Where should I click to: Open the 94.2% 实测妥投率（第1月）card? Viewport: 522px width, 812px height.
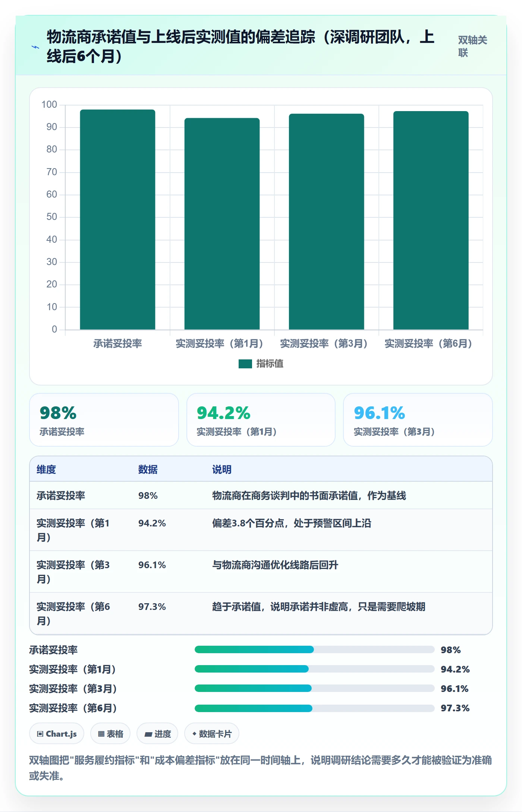point(261,420)
